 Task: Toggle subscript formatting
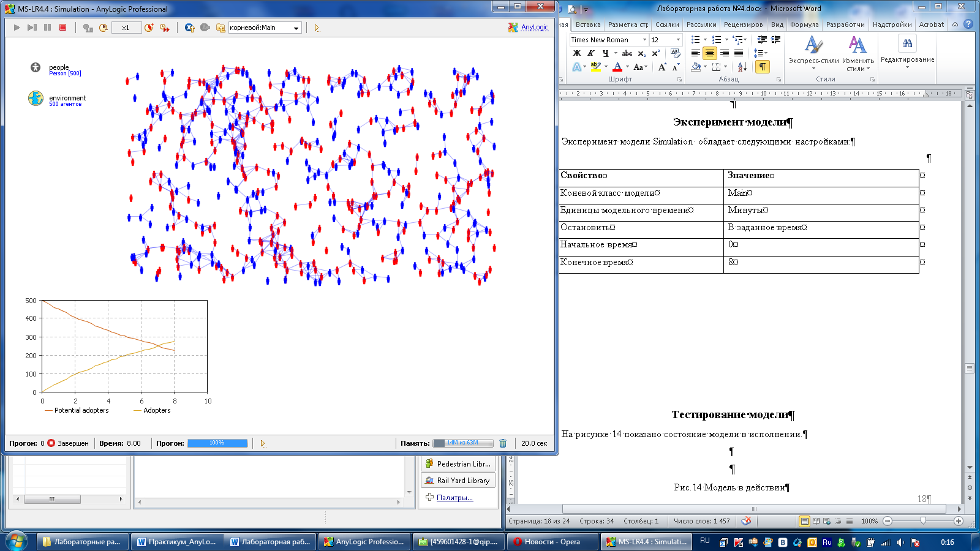pyautogui.click(x=641, y=53)
